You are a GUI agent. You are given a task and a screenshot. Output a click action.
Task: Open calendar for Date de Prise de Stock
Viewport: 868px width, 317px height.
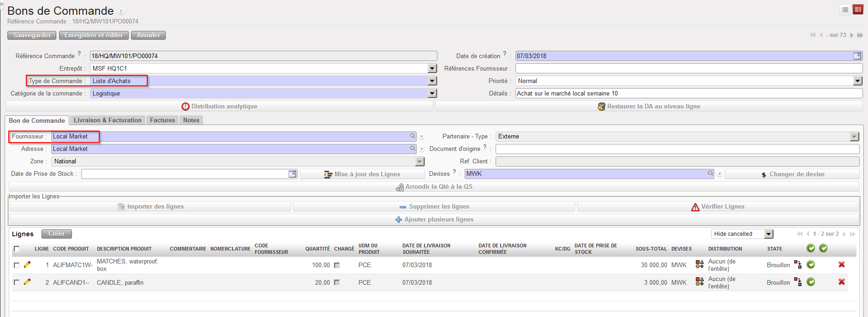tap(292, 174)
